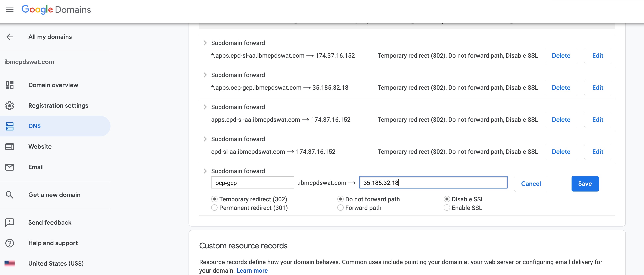The width and height of the screenshot is (644, 275).
Task: Expand the *.apps.ocp-gcp subdomain forward entry
Action: [205, 75]
